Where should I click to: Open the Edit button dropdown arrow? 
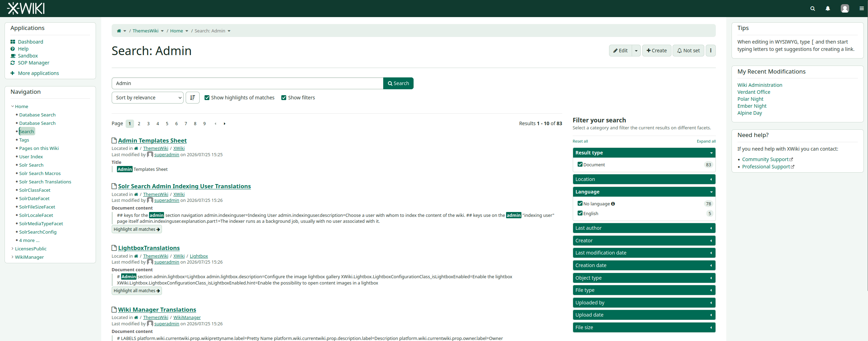click(636, 51)
